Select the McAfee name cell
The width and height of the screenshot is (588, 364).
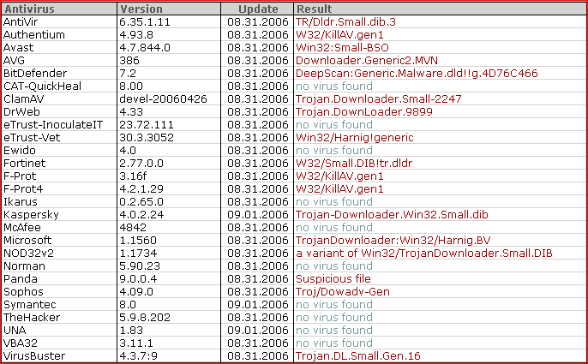click(x=22, y=227)
